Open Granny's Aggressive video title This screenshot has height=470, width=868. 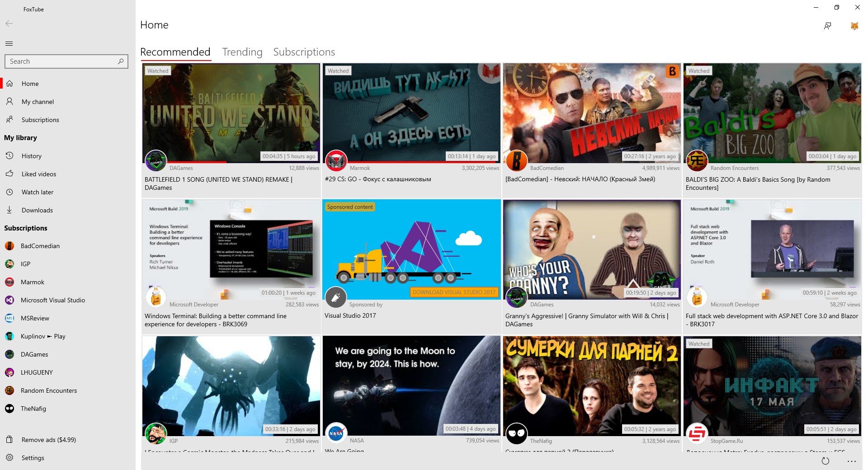pyautogui.click(x=587, y=320)
